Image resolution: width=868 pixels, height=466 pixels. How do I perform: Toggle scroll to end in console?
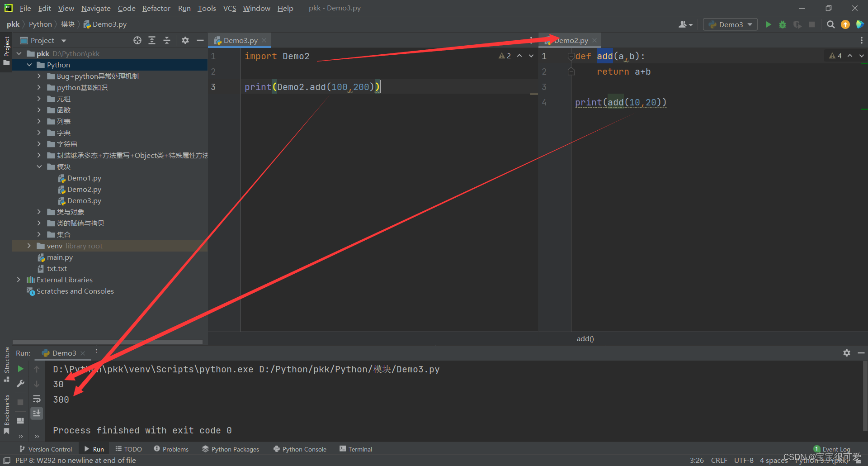click(x=37, y=413)
